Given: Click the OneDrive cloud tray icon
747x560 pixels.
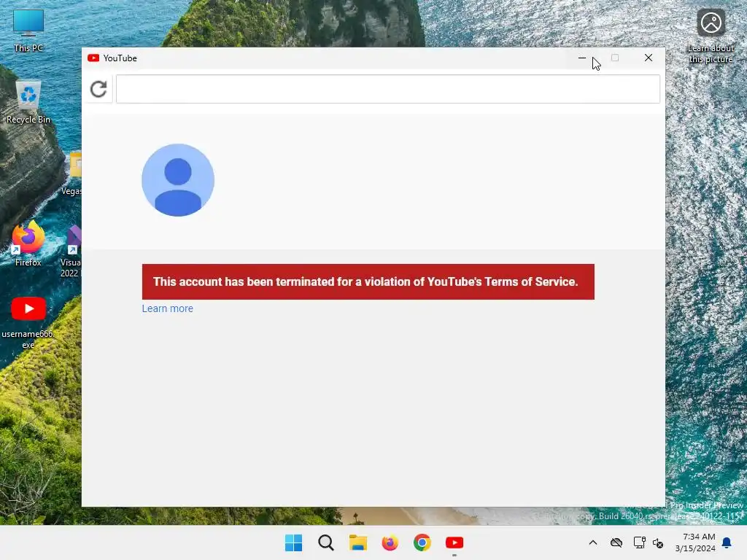Looking at the screenshot, I should 616,542.
